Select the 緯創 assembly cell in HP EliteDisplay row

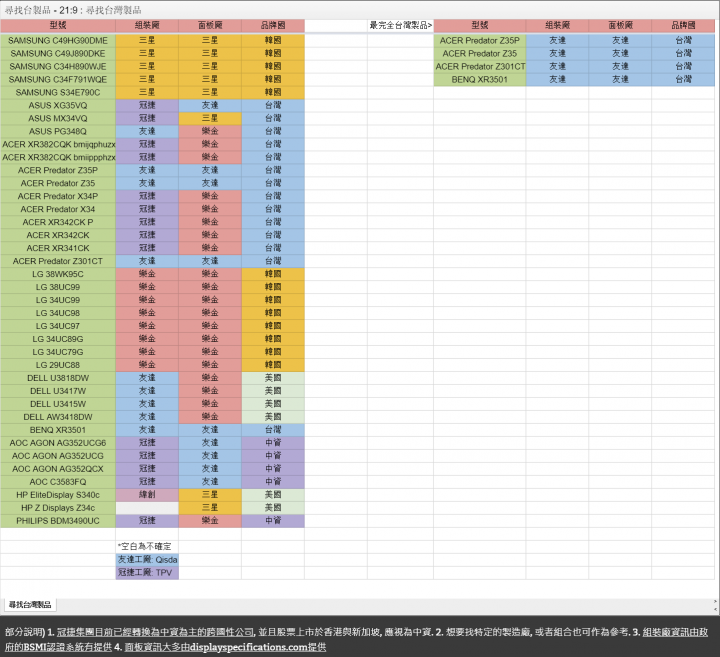(x=147, y=495)
